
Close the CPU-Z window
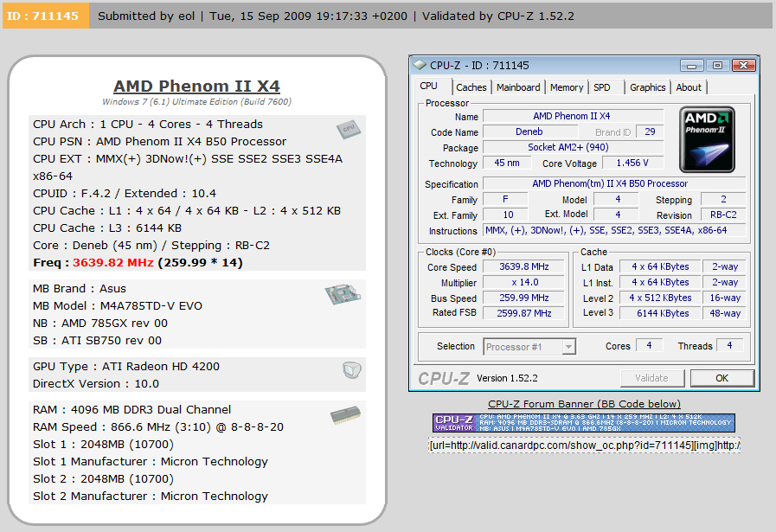(744, 66)
